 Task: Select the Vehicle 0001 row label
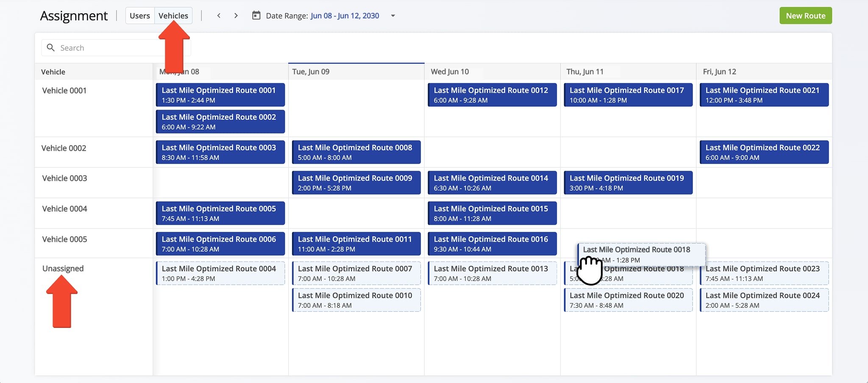[64, 91]
